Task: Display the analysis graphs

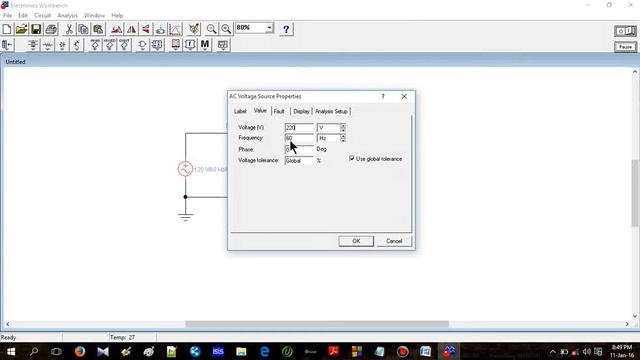Action: click(176, 29)
